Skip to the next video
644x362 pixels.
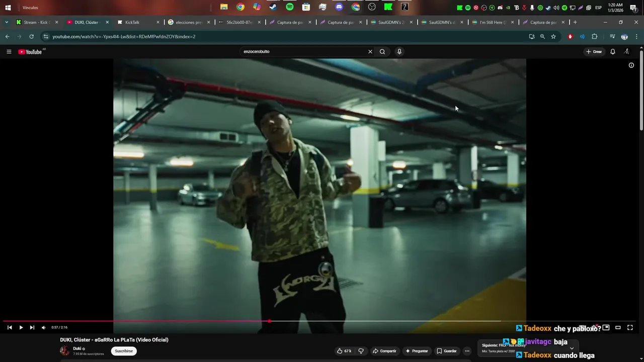point(32,327)
